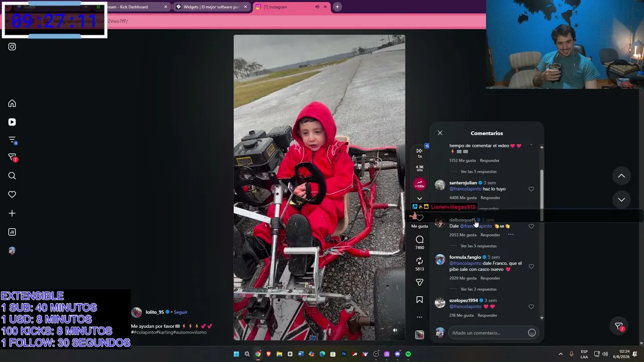Click the pink >100x trending badge
The height and width of the screenshot is (362, 644).
pyautogui.click(x=420, y=185)
